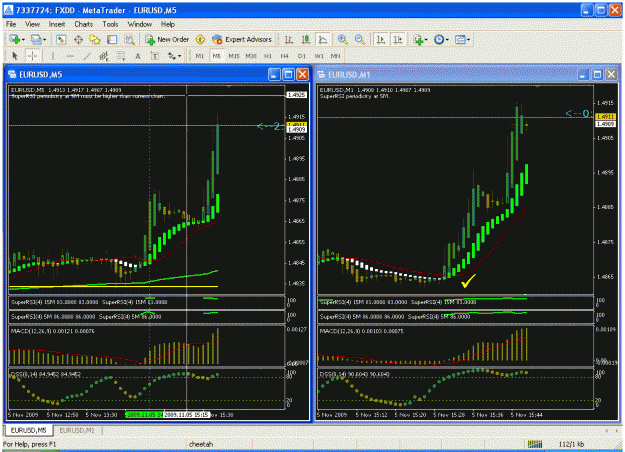Click the cheetah profile name in status bar
Image resolution: width=625 pixels, height=452 pixels.
201,444
